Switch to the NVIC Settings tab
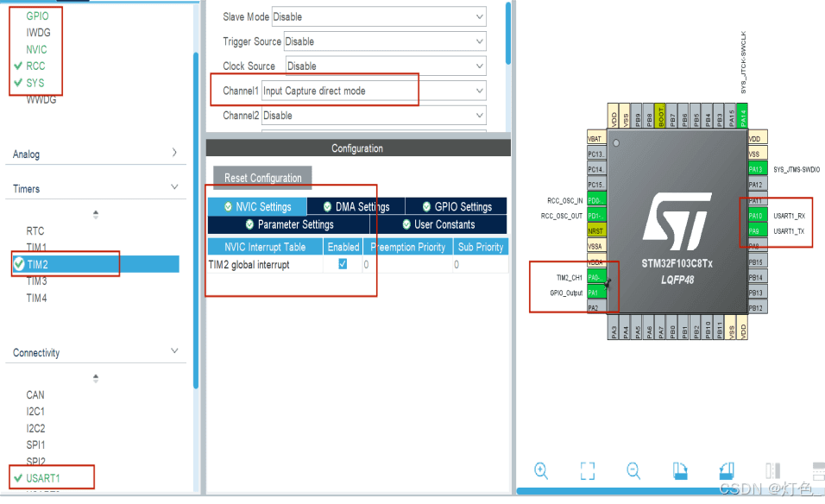Image resolution: width=825 pixels, height=504 pixels. [x=257, y=207]
